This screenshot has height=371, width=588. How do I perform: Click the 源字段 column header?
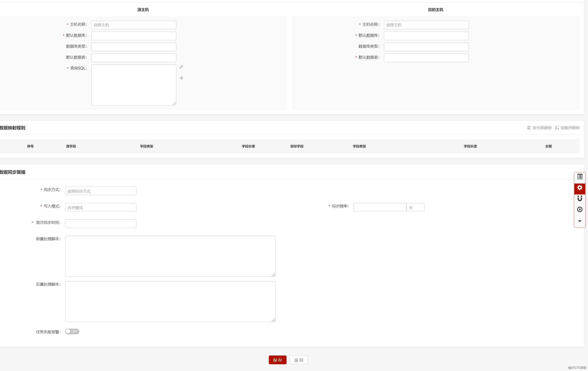point(71,146)
